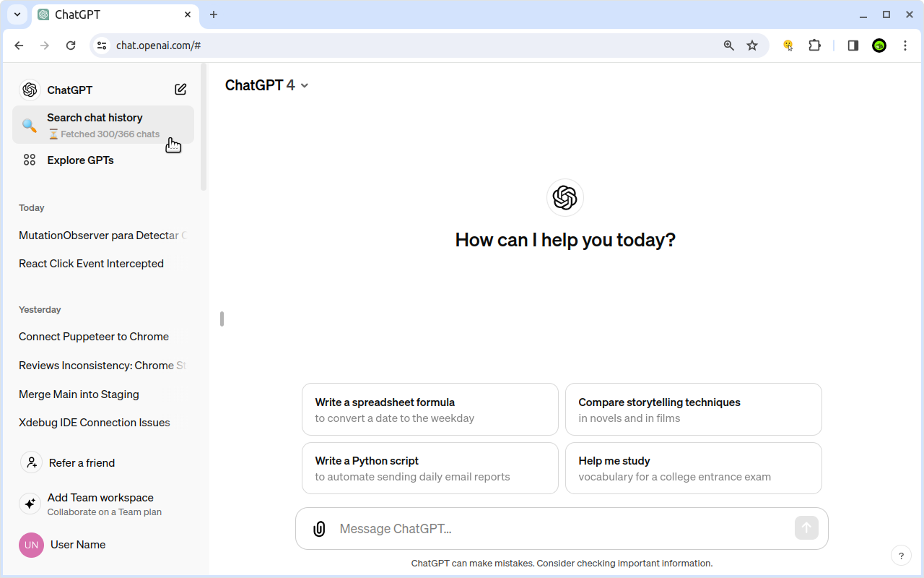Open the Extensions puzzle piece icon

pos(814,46)
